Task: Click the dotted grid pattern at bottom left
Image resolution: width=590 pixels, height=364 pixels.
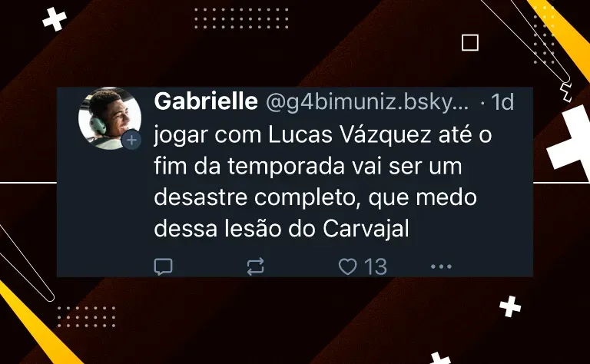Action: click(x=86, y=316)
